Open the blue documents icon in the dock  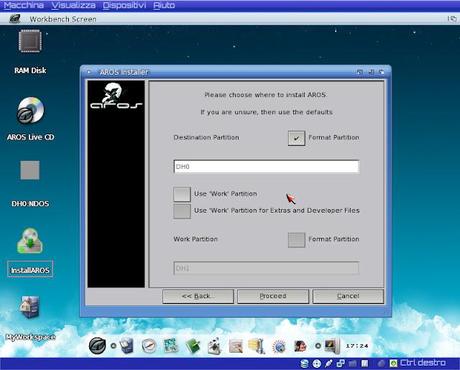[x=127, y=346]
